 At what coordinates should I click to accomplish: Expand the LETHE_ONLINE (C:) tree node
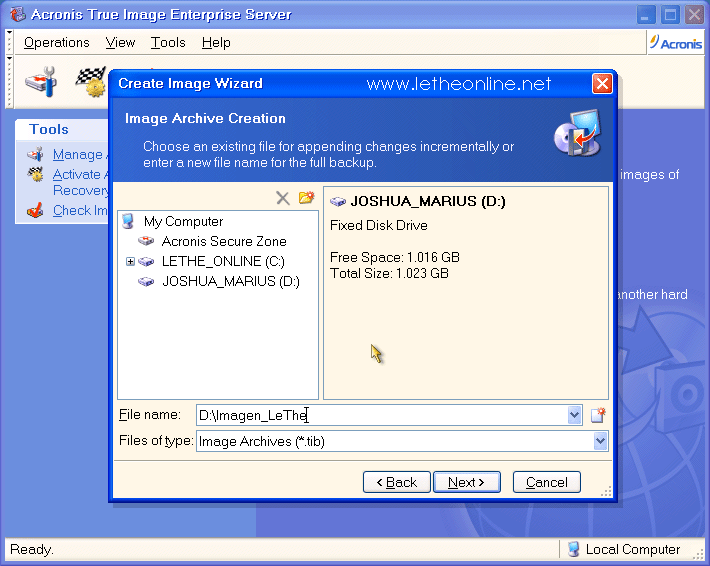point(130,261)
